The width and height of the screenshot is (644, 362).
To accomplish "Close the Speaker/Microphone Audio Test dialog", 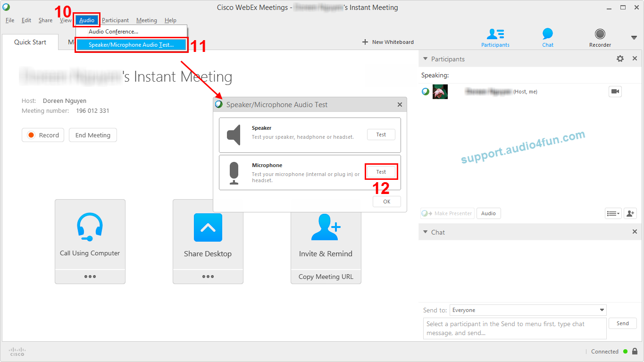I will point(400,105).
